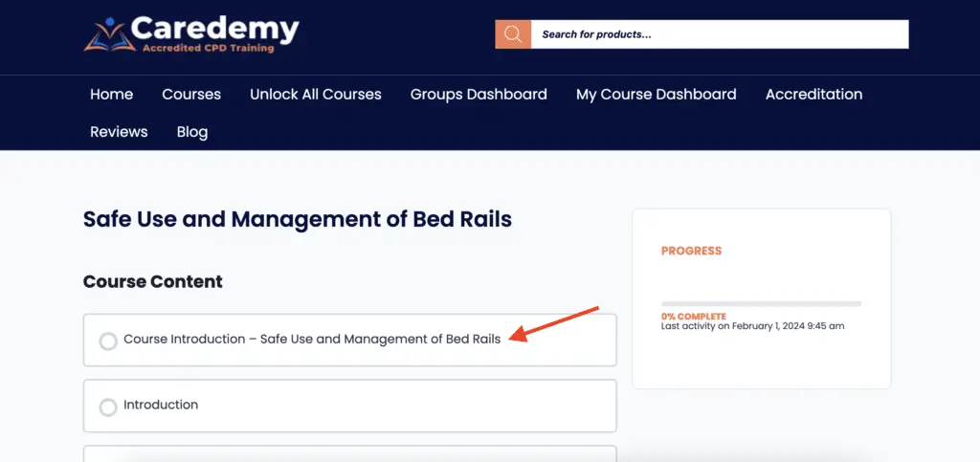
Task: Go to Unlock All Courses
Action: coord(316,95)
